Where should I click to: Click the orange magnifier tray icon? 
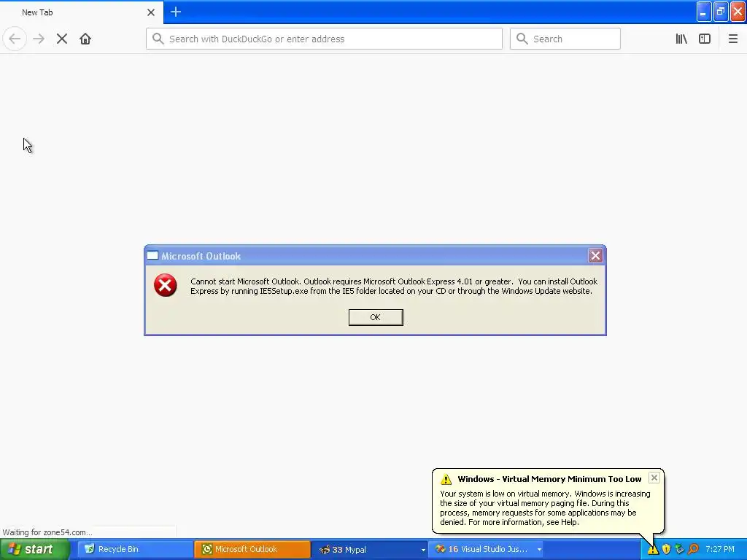point(693,550)
